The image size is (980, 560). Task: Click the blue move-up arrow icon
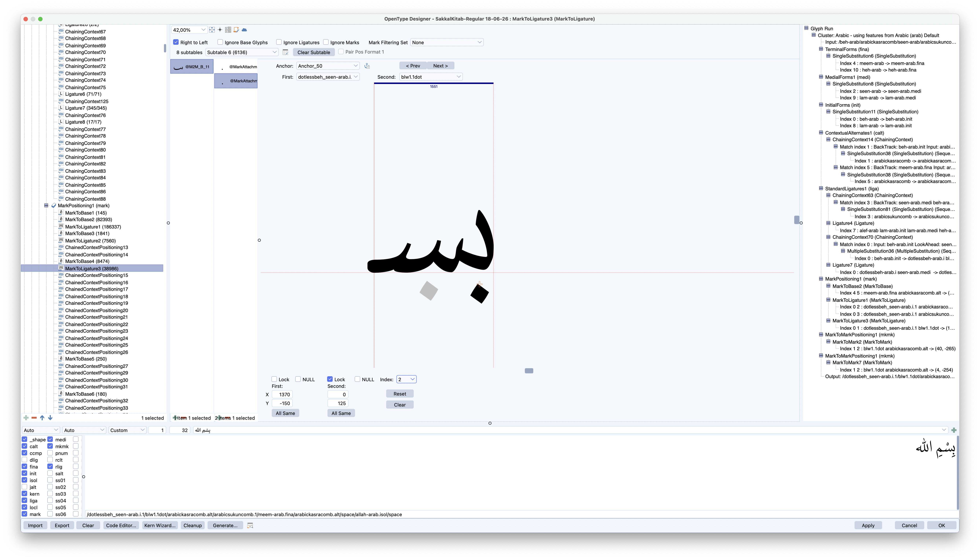[42, 418]
